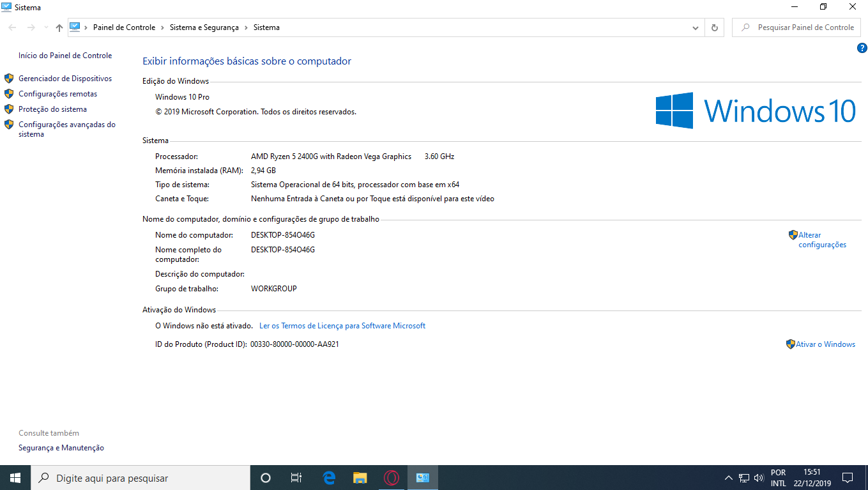
Task: Click shield icon beside Configurações avançadas
Action: 9,125
